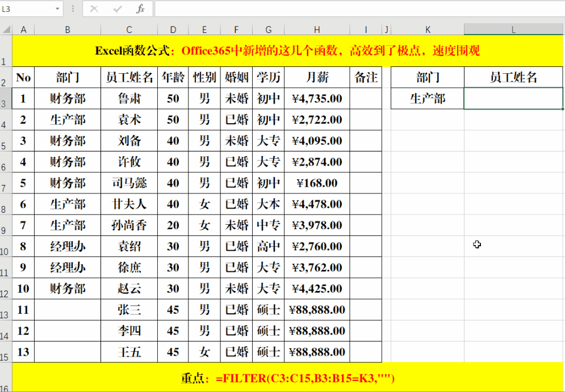The height and width of the screenshot is (392, 565).
Task: Click the FILTER formula note in row 16
Action: [287, 378]
